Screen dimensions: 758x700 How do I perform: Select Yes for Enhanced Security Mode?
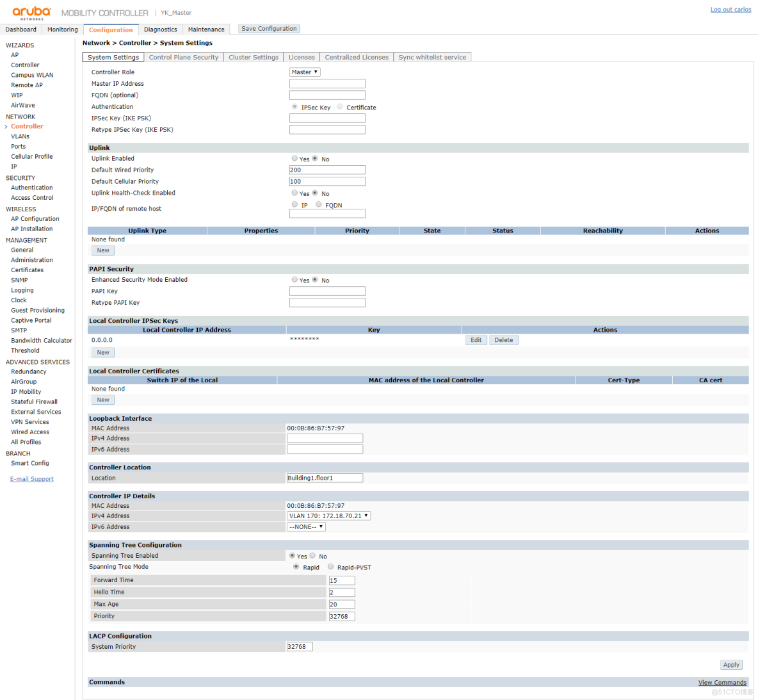click(294, 280)
